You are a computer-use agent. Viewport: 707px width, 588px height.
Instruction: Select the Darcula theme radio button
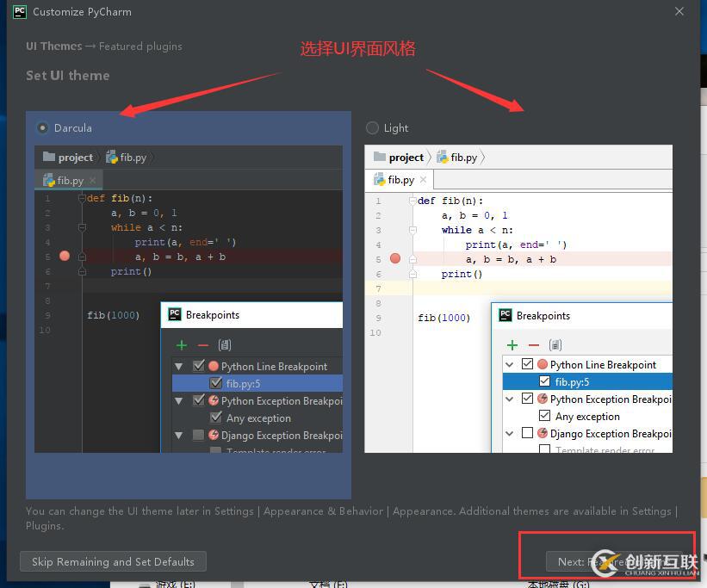tap(42, 128)
